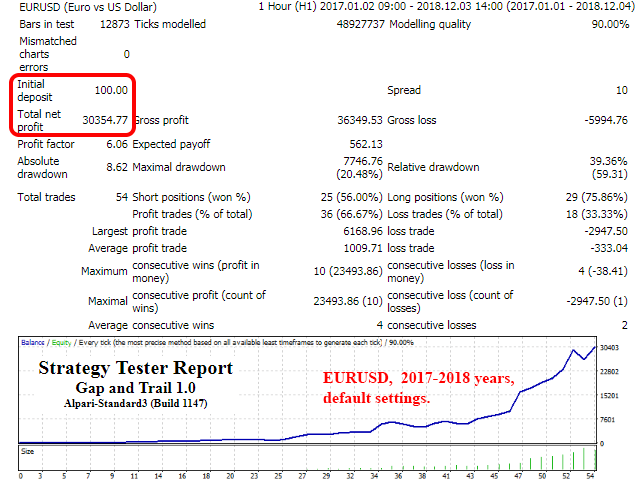Click the Size label on the volume panel
Image resolution: width=640 pixels, height=480 pixels.
pos(28,452)
